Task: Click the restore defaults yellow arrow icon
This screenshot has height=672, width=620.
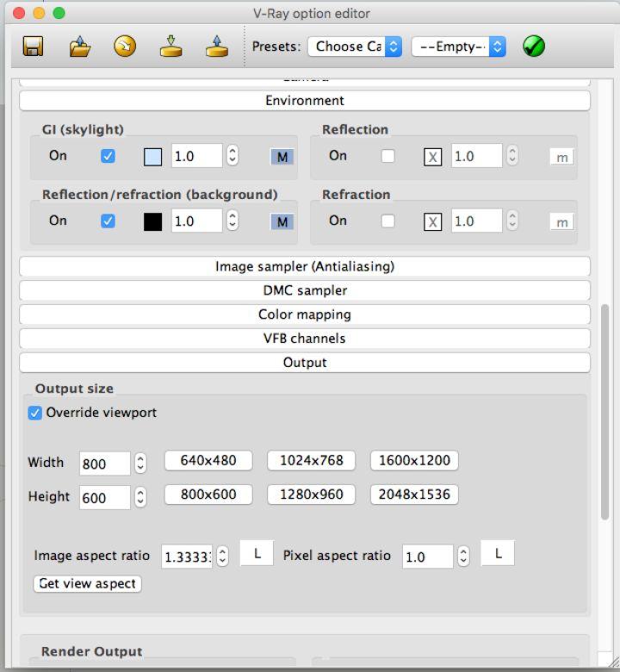Action: [125, 47]
